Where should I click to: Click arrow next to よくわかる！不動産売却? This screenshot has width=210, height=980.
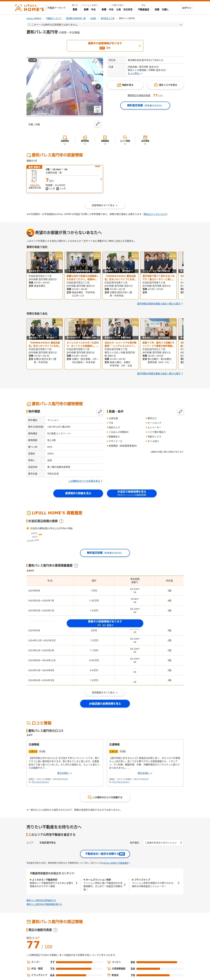click(76, 883)
